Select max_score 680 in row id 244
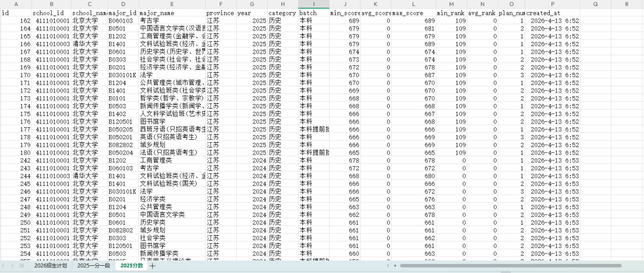Screen dimensions: 644x273 pyautogui.click(x=414, y=176)
